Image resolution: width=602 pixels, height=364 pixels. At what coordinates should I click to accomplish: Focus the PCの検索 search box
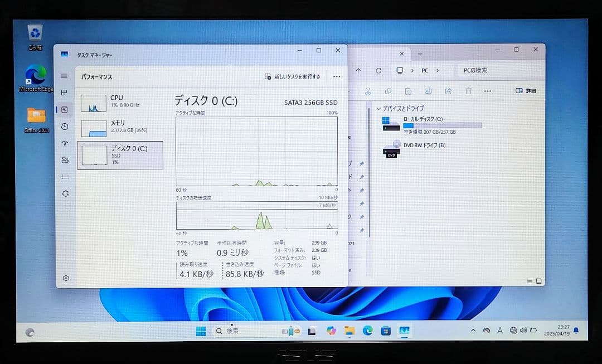[500, 71]
